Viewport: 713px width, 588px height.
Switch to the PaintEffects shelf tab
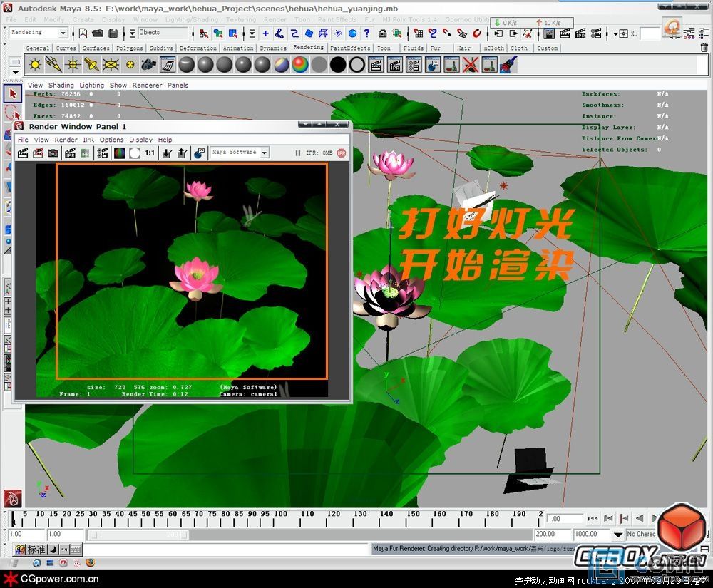[x=350, y=48]
